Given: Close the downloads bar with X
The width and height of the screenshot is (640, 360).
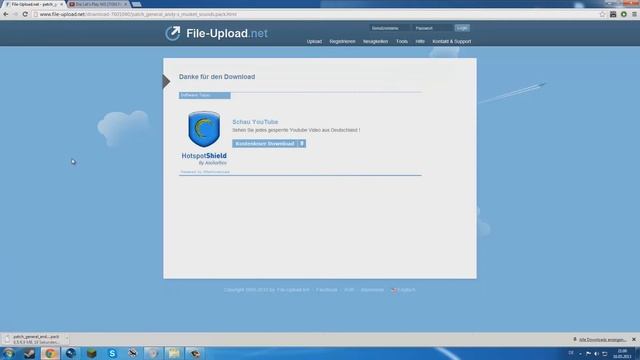Looking at the screenshot, I should coord(634,339).
